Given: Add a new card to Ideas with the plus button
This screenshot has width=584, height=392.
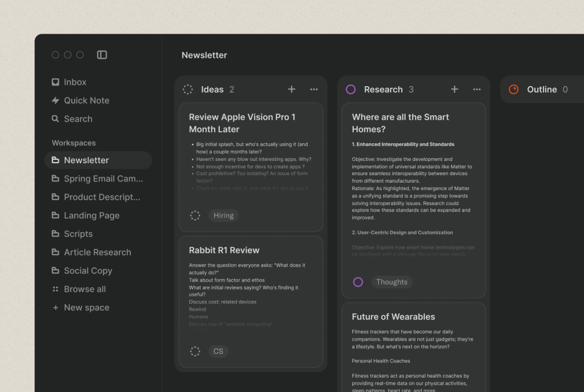Looking at the screenshot, I should pyautogui.click(x=291, y=89).
